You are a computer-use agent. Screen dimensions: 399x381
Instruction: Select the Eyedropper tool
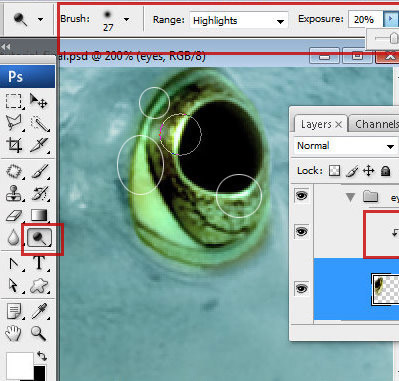39,311
